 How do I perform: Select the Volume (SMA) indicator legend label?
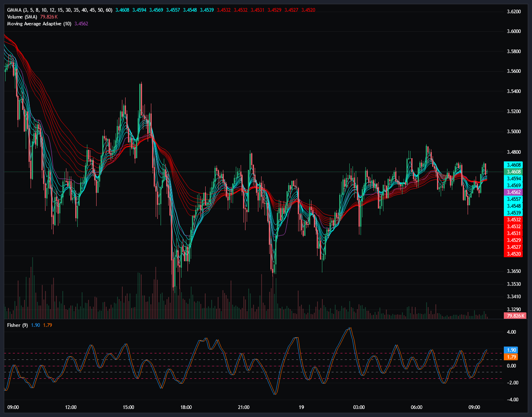click(x=22, y=17)
